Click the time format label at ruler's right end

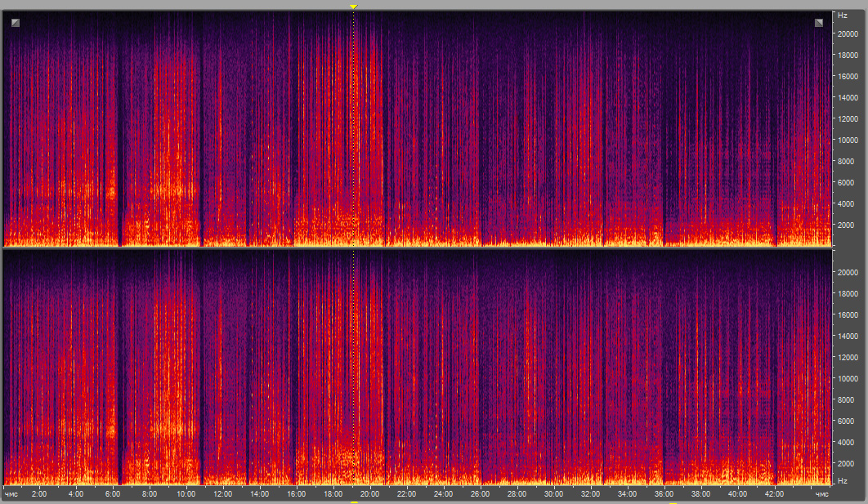point(821,494)
